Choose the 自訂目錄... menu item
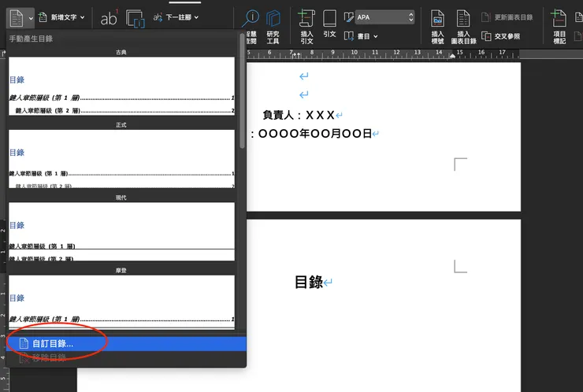Viewport: 583px width, 392px height. tap(126, 344)
